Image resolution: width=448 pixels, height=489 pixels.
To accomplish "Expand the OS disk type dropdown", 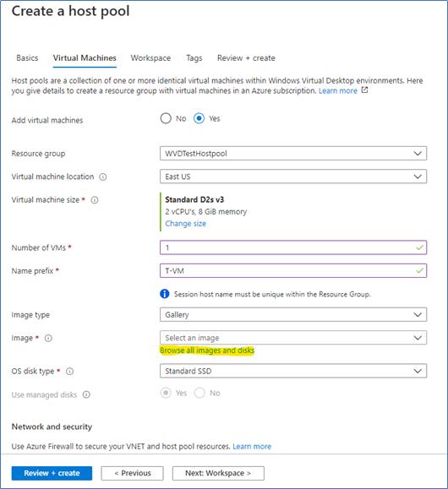I will click(293, 371).
